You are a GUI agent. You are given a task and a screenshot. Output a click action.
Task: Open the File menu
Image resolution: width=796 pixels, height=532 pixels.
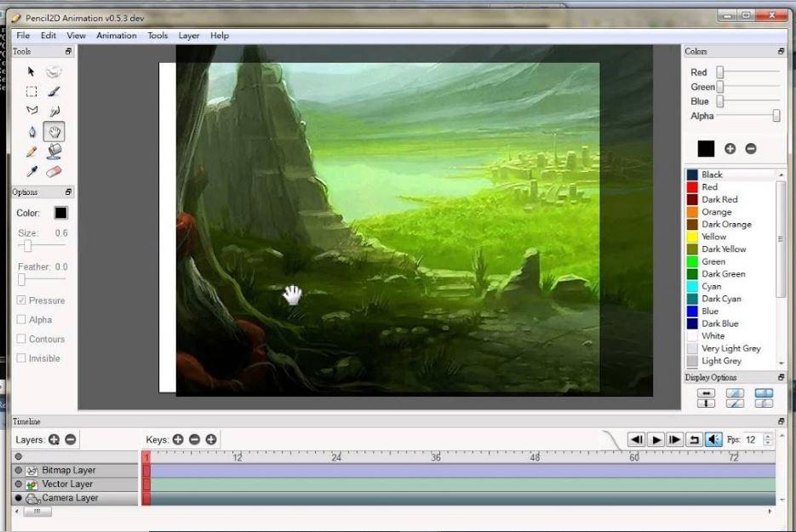click(x=23, y=36)
